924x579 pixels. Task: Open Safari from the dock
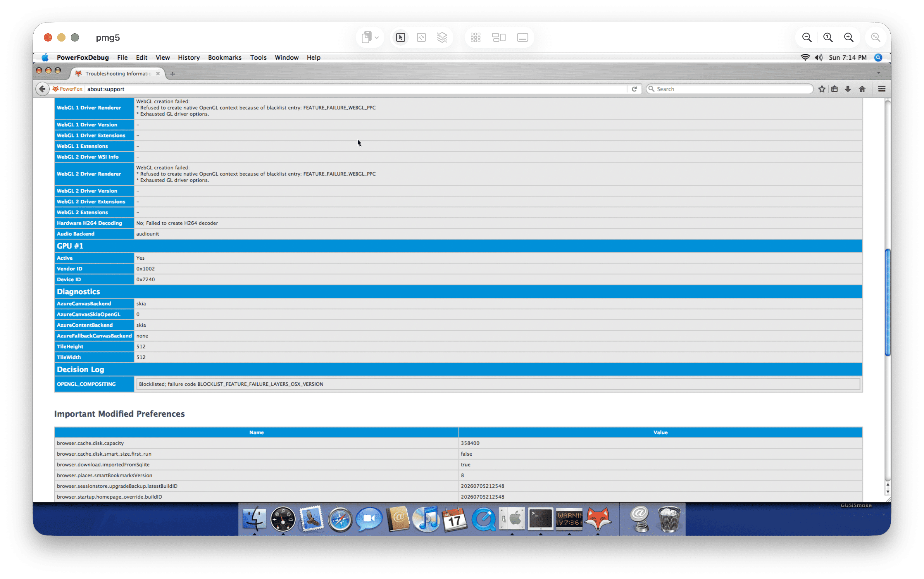coord(340,519)
